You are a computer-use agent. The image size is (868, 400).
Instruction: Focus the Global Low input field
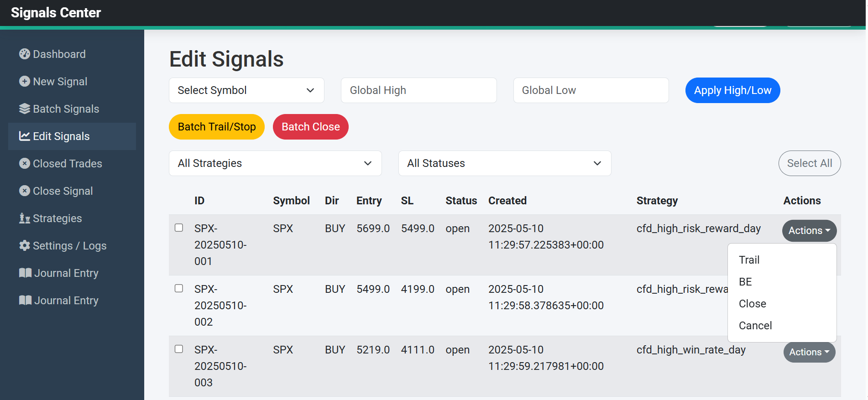(591, 90)
